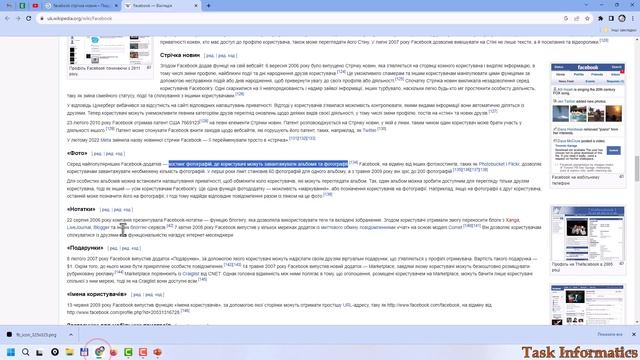Click the Google icon in the address bar

tap(566, 18)
